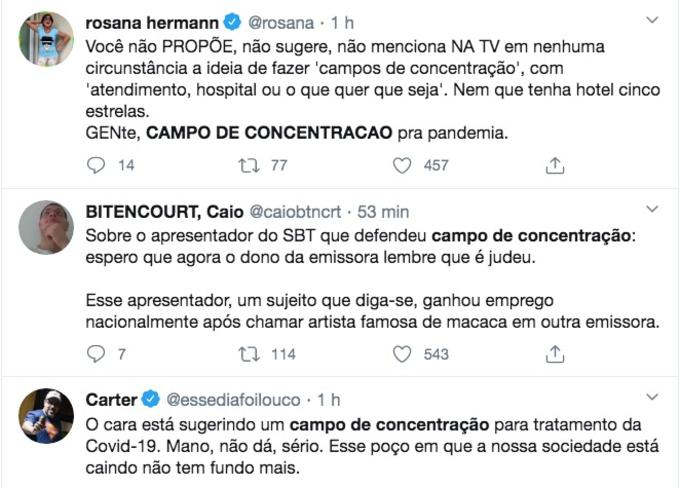Viewport: 680px width, 488px height.
Task: Reply to Caio Bitencourt's tweet
Action: tap(97, 354)
